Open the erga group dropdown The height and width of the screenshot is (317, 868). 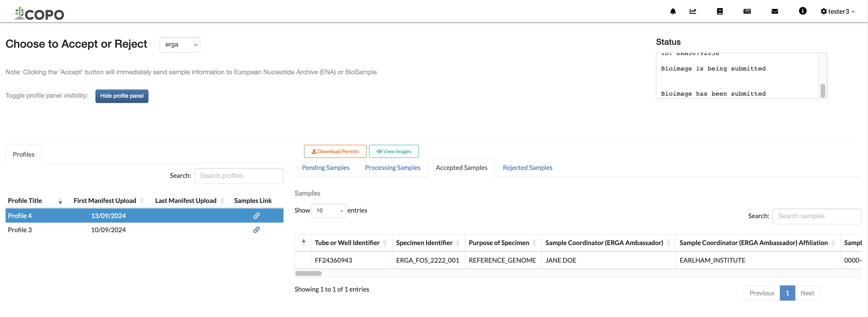pos(180,45)
